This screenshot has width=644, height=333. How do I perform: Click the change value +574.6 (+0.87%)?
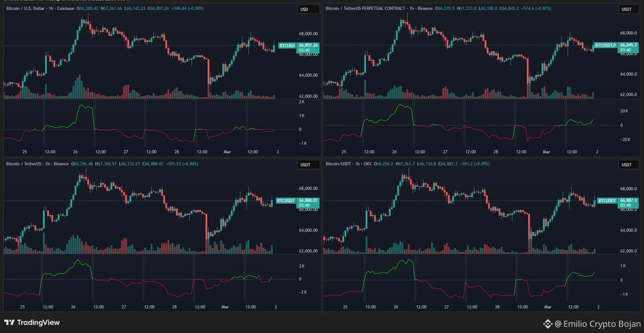point(535,8)
